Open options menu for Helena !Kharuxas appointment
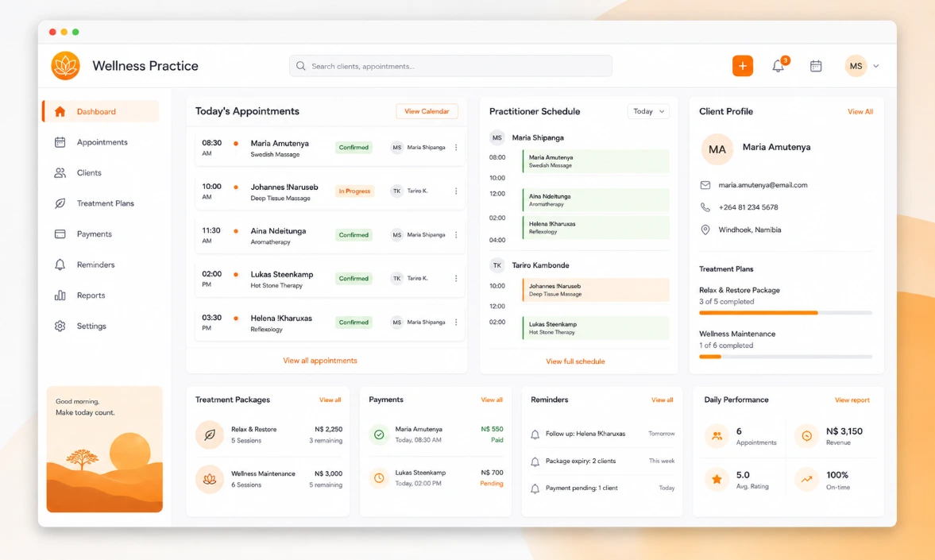Image resolution: width=935 pixels, height=560 pixels. pos(456,322)
